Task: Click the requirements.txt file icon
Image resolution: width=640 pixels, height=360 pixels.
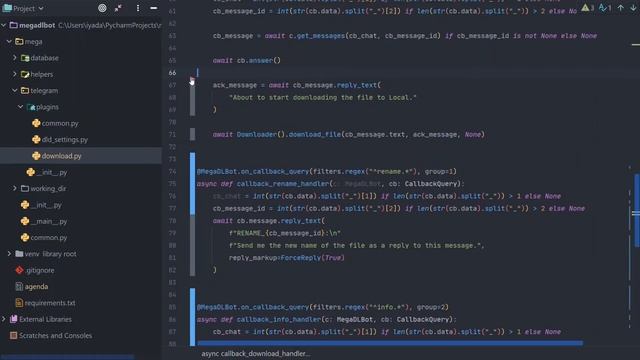Action: pos(19,303)
